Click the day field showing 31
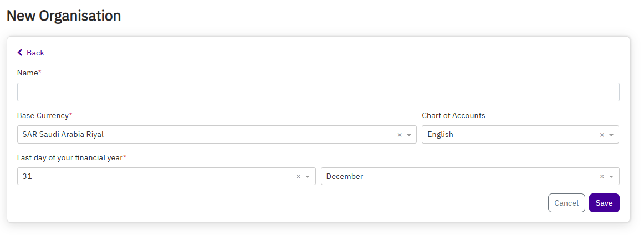 (x=155, y=177)
